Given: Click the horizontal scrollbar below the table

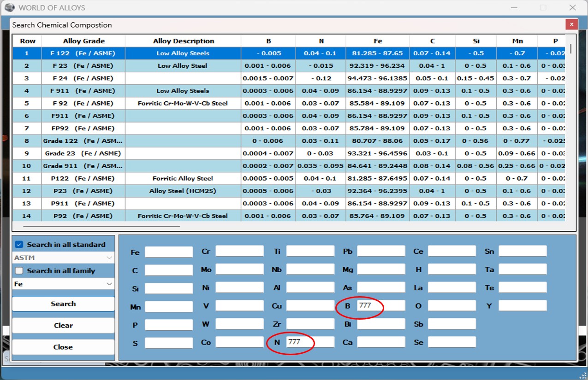Looking at the screenshot, I should (x=101, y=227).
